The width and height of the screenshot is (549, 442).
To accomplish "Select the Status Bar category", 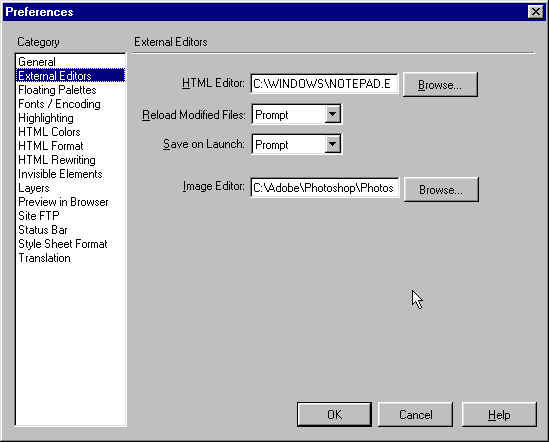I will click(x=43, y=230).
